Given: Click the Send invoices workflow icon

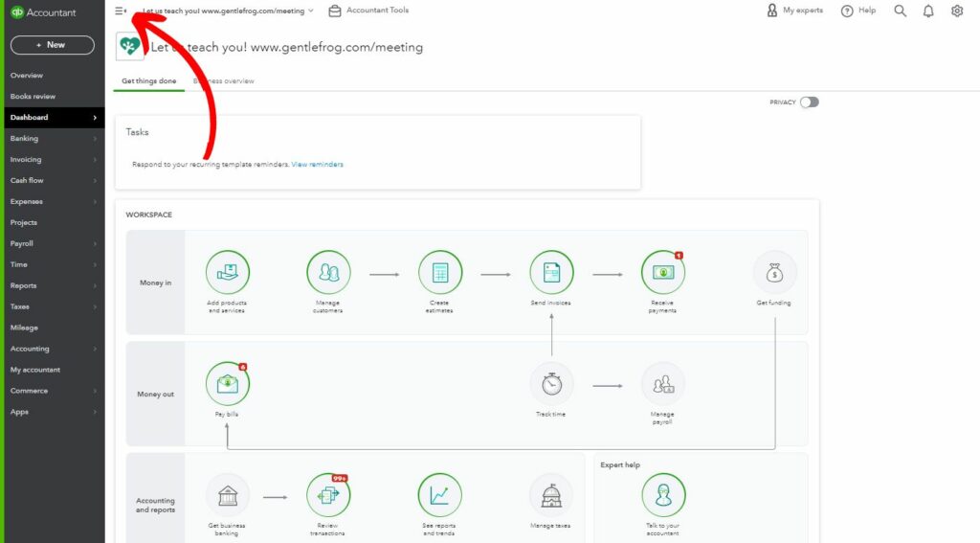Looking at the screenshot, I should click(551, 273).
